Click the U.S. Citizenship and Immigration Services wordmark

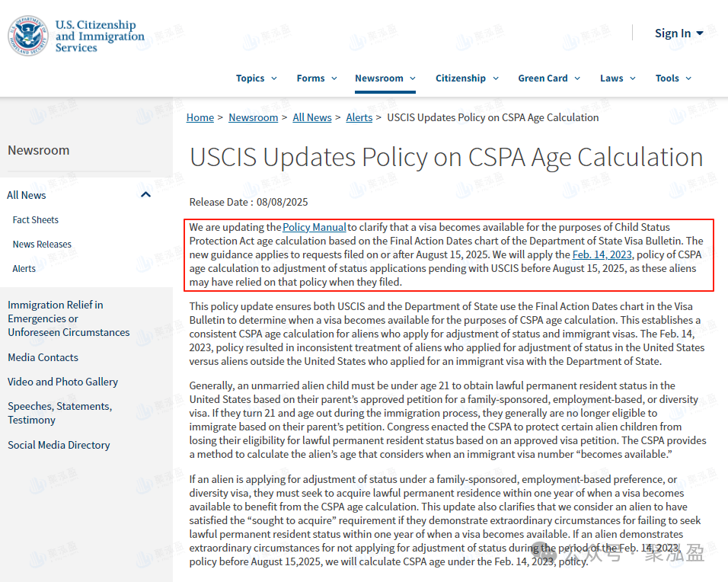pyautogui.click(x=99, y=37)
